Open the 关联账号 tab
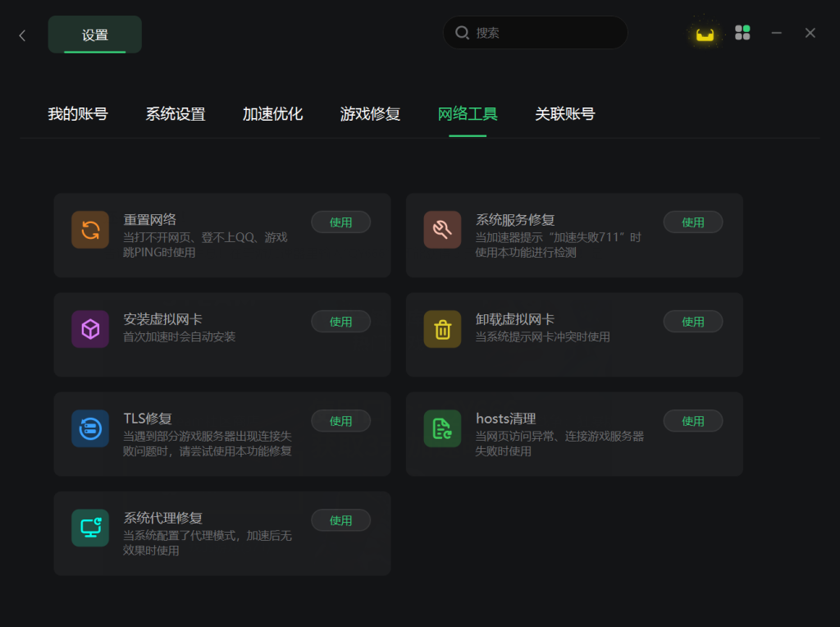840x627 pixels. (x=565, y=113)
